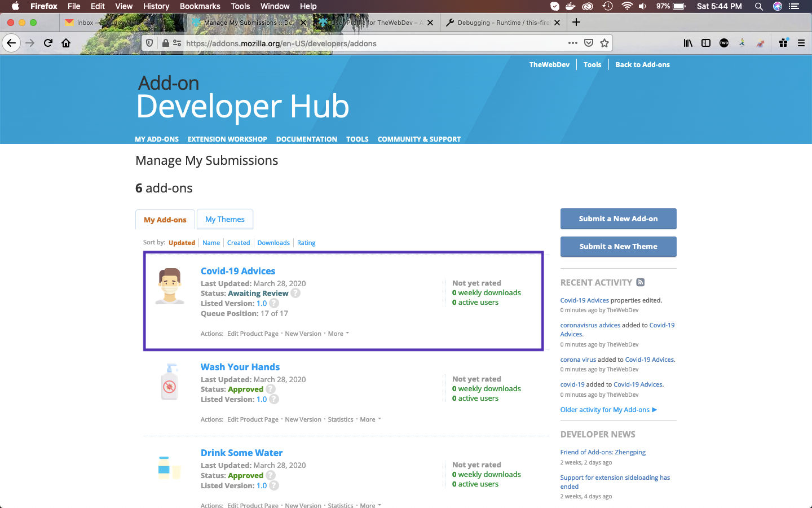Expand More actions for Drink Some Water
812x508 pixels.
370,505
